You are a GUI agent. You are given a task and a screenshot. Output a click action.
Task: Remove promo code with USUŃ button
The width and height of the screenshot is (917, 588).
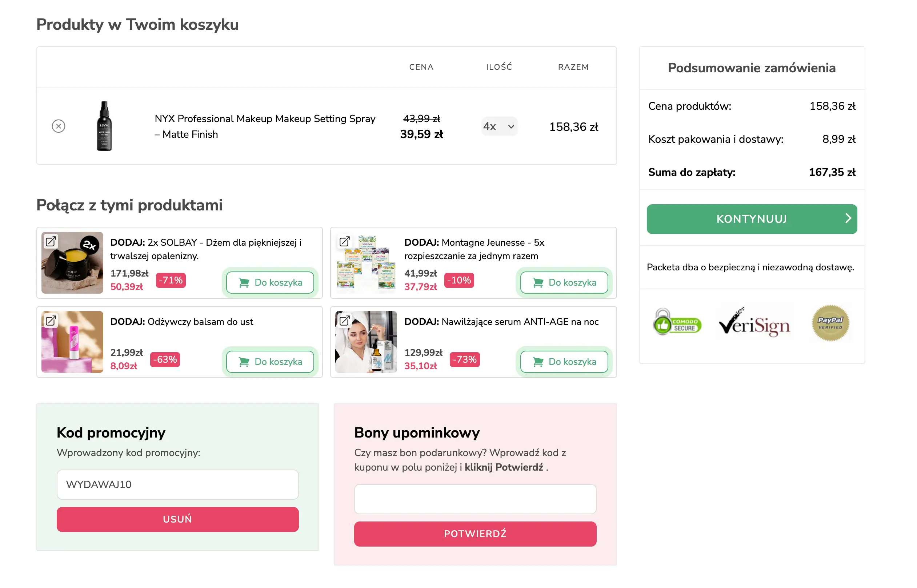(x=177, y=519)
